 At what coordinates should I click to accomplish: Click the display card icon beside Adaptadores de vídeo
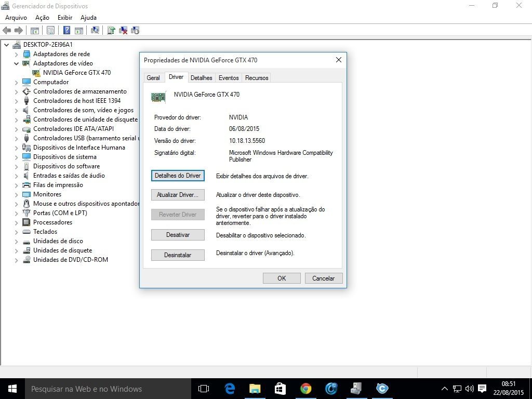[x=26, y=63]
